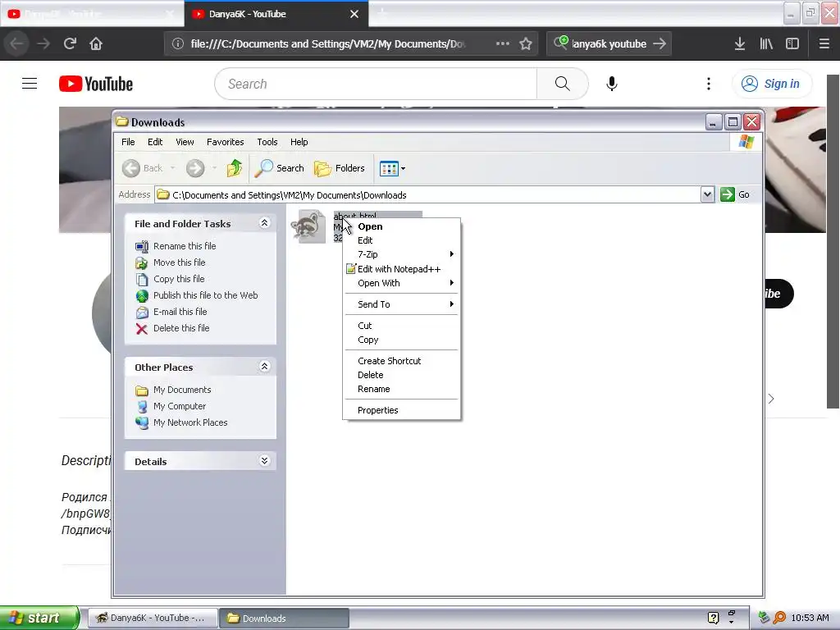Click Explorer Search toolbar button
This screenshot has width=840, height=630.
279,168
